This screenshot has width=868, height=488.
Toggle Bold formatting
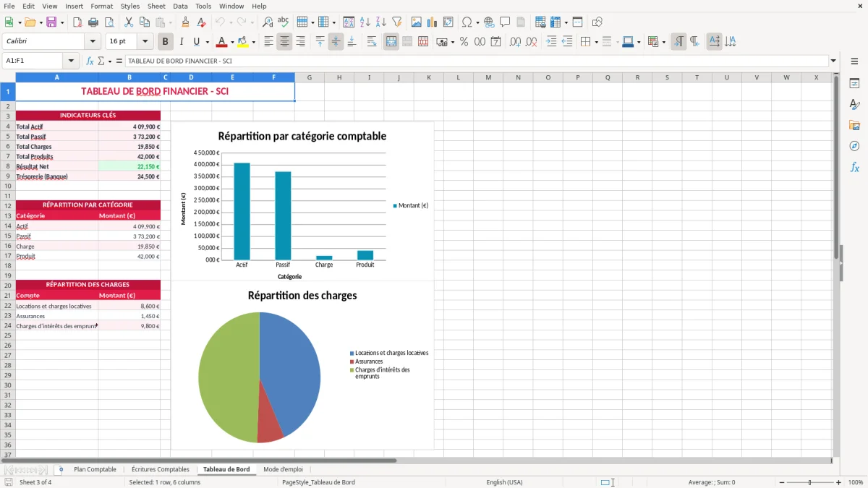166,42
